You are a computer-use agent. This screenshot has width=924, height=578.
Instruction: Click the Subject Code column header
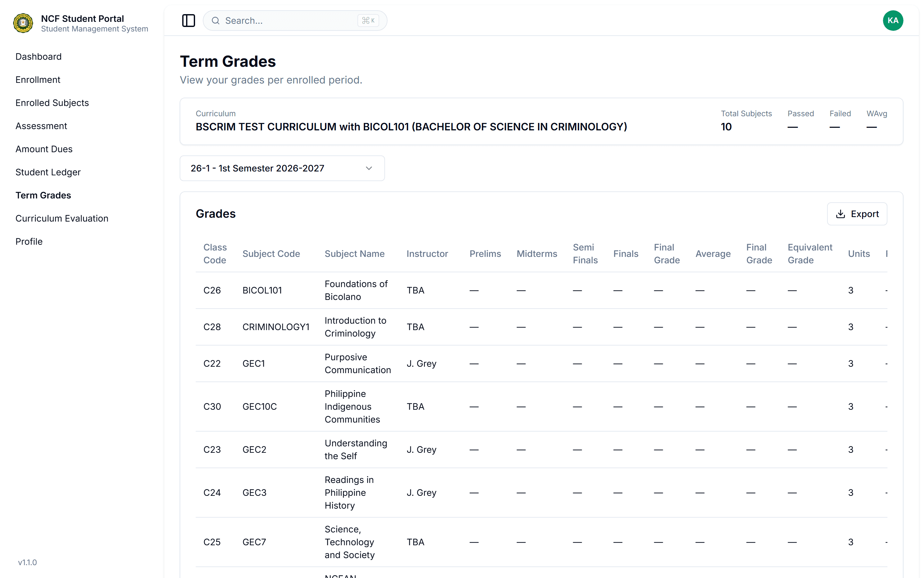coord(271,254)
